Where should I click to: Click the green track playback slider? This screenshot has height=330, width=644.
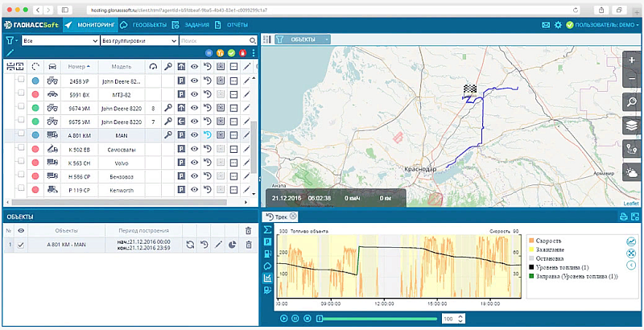[378, 319]
